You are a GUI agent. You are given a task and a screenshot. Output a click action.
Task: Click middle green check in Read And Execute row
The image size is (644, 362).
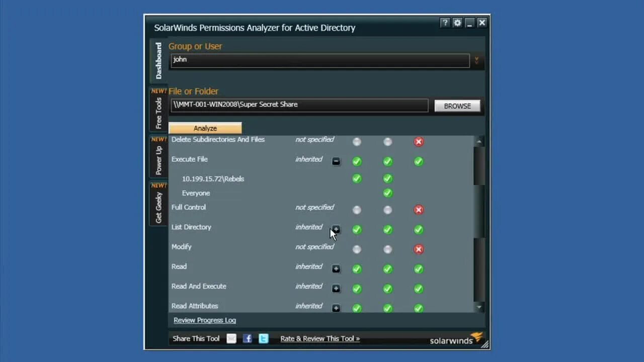click(x=387, y=289)
